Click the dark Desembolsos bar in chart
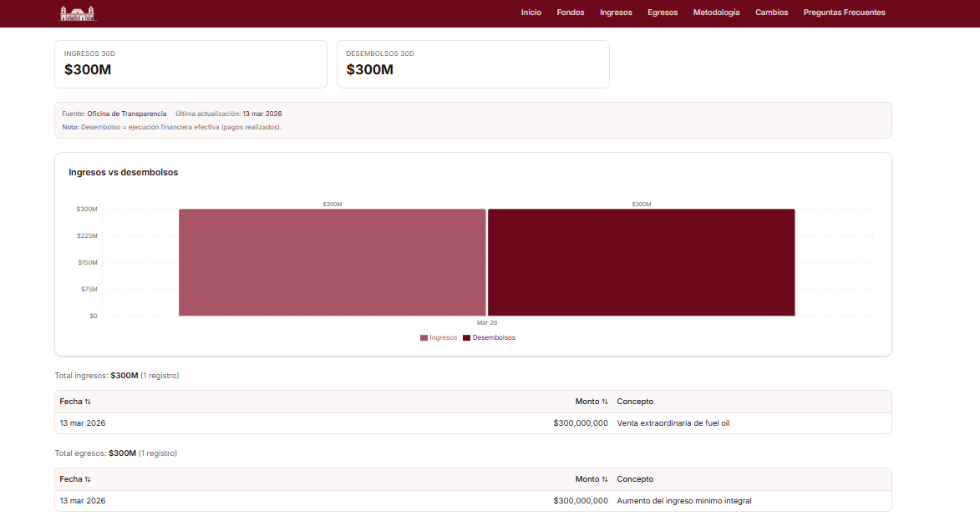The height and width of the screenshot is (521, 980). 641,262
